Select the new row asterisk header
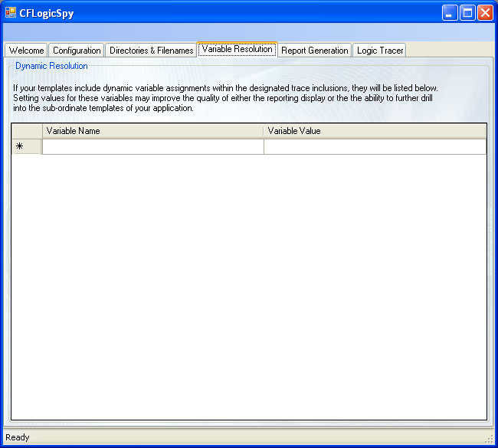498x448 pixels. point(27,147)
